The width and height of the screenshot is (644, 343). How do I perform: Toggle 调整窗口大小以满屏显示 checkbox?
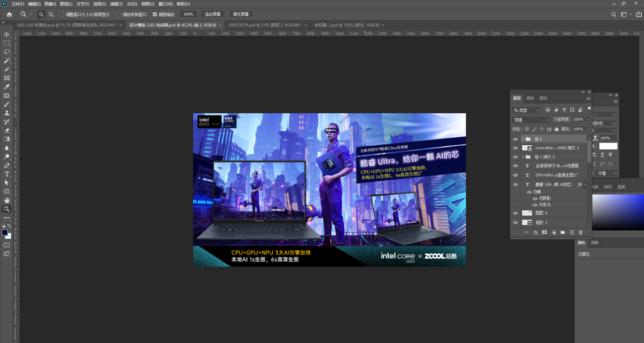coord(62,14)
